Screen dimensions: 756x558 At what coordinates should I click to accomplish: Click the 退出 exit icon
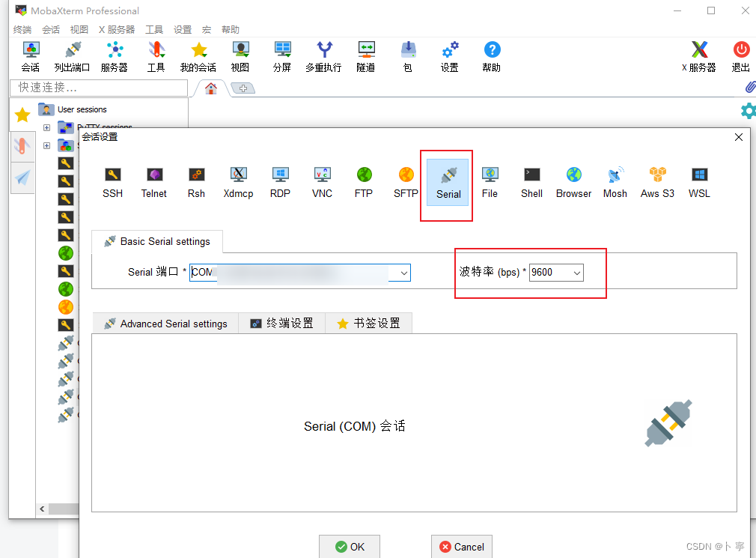point(741,57)
